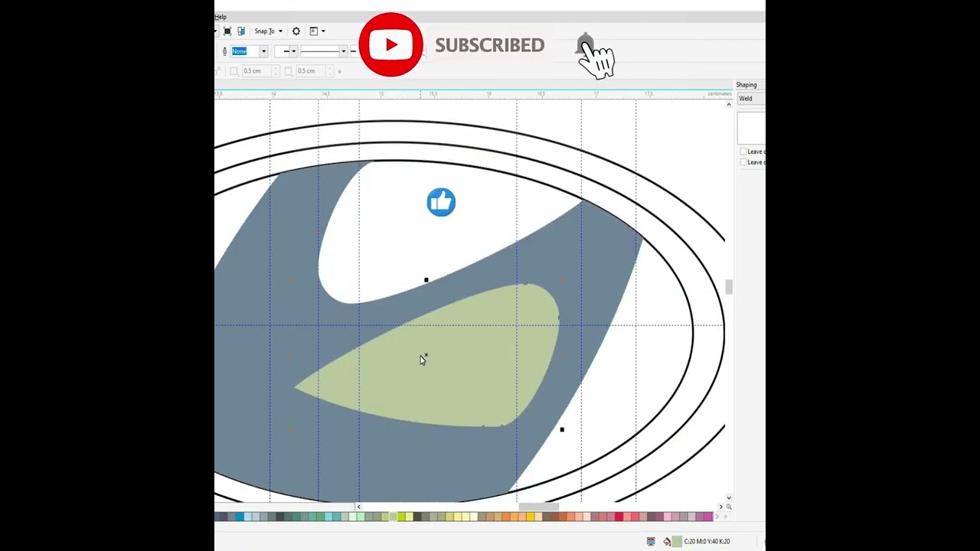
Task: Tick the first Leave original checkbox
Action: coord(743,152)
